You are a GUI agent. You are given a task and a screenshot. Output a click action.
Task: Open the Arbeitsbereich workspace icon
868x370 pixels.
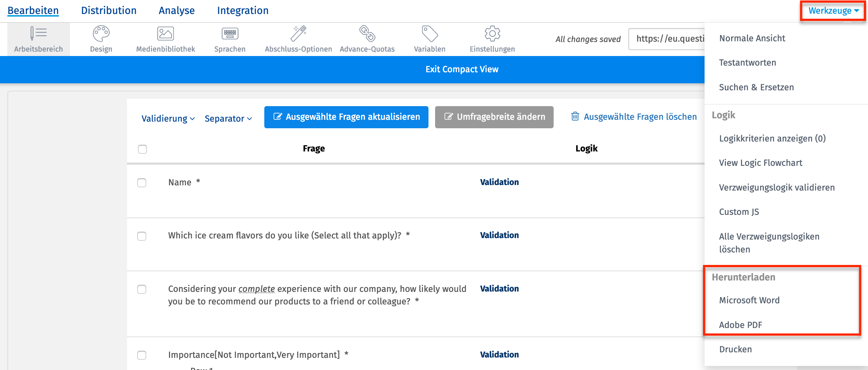tap(39, 34)
